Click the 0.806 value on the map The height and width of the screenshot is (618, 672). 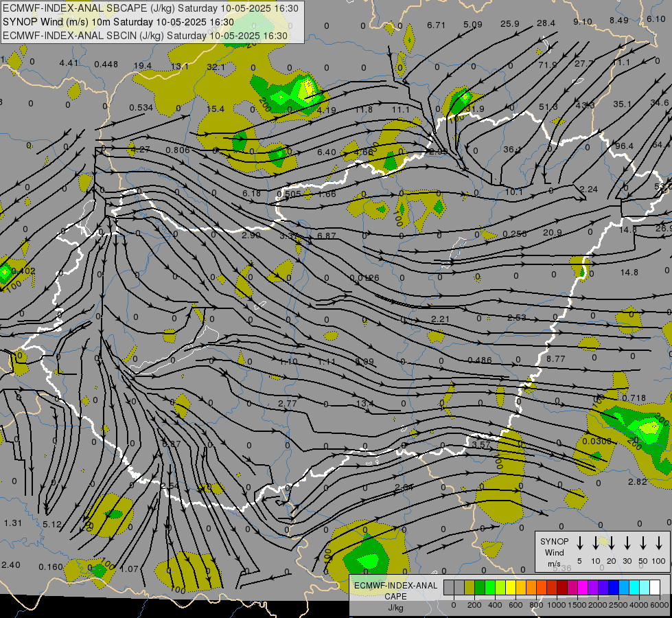(178, 150)
